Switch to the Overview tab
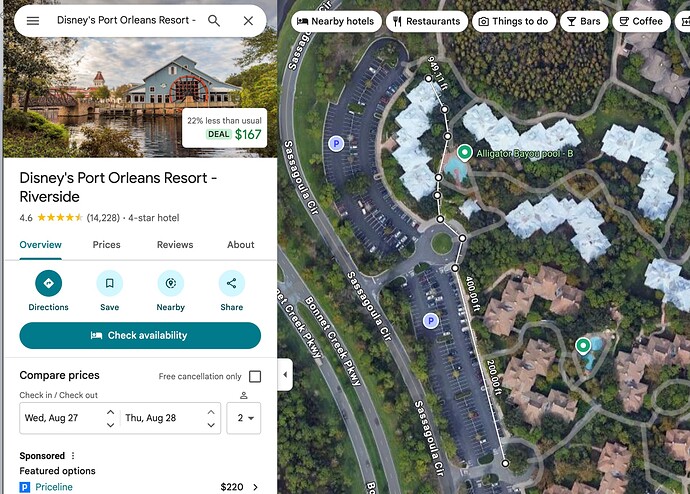 click(40, 245)
